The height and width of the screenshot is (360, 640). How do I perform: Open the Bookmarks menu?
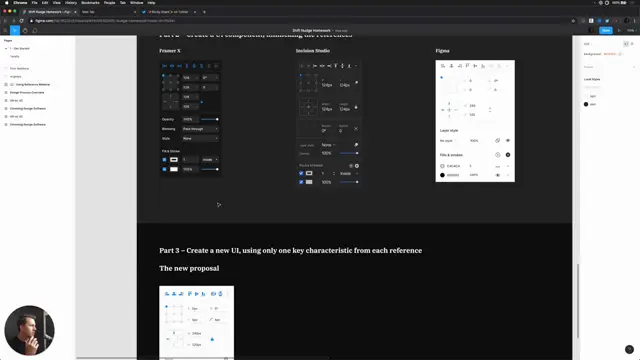(90, 2)
